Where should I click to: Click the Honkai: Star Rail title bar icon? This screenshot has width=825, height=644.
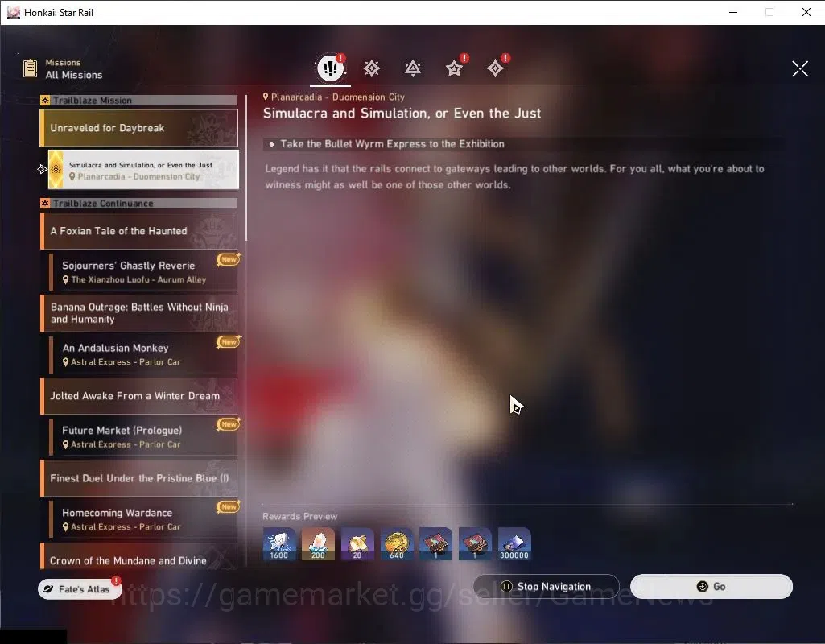(x=14, y=12)
